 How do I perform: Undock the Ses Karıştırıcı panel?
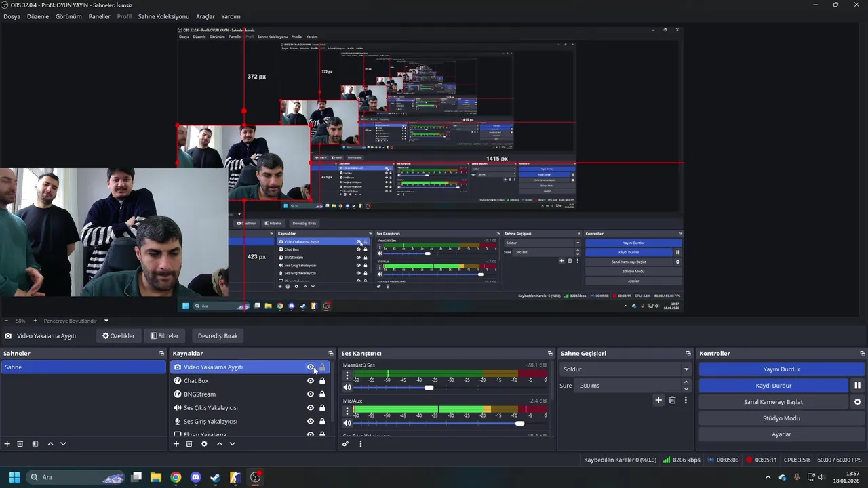point(550,354)
